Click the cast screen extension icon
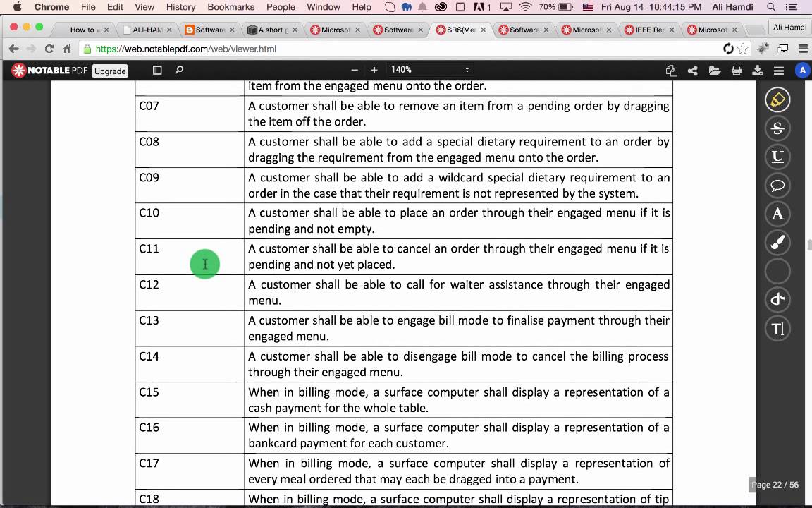Viewport: 812px width, 508px height. 783,49
